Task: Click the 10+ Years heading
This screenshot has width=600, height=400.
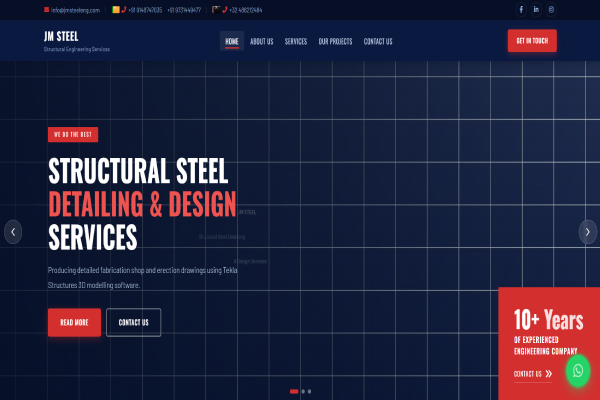Action: 548,320
